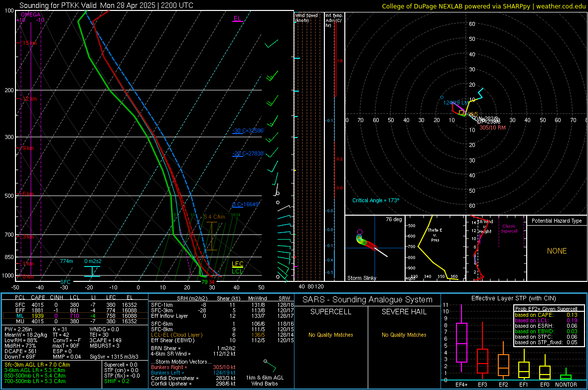
Task: Click the red Bunkers Right = 305/10 kt line
Action: click(193, 367)
